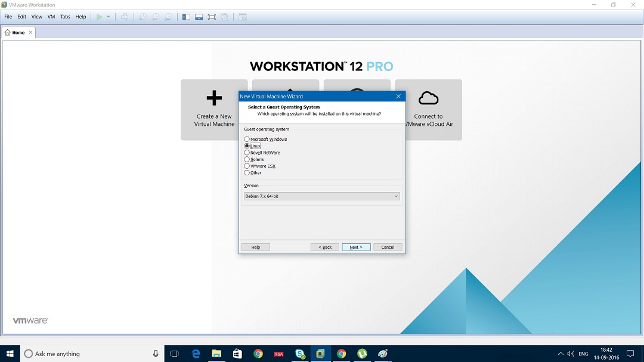
Task: Close the New Virtual Machine Wizard dialog
Action: pos(398,96)
